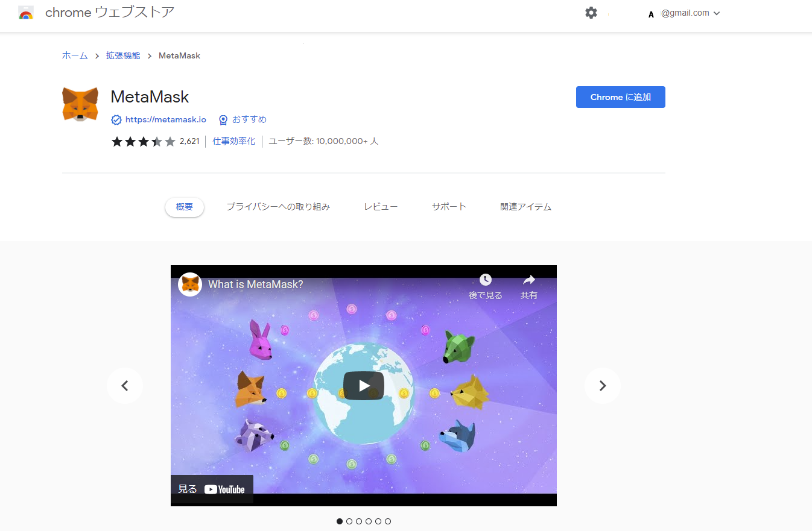Click the 拡張機能 breadcrumb link
812x531 pixels.
123,55
